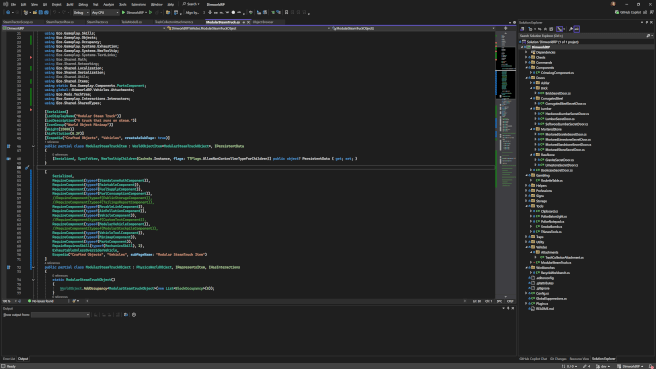The image size is (656, 369).
Task: Toggle Show All Files in Solution Explorer
Action: tap(551, 29)
